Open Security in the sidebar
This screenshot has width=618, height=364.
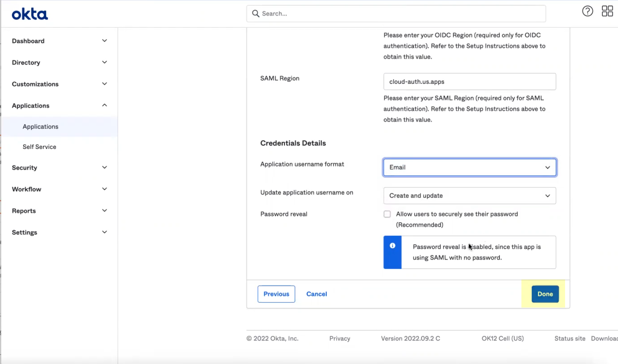24,168
